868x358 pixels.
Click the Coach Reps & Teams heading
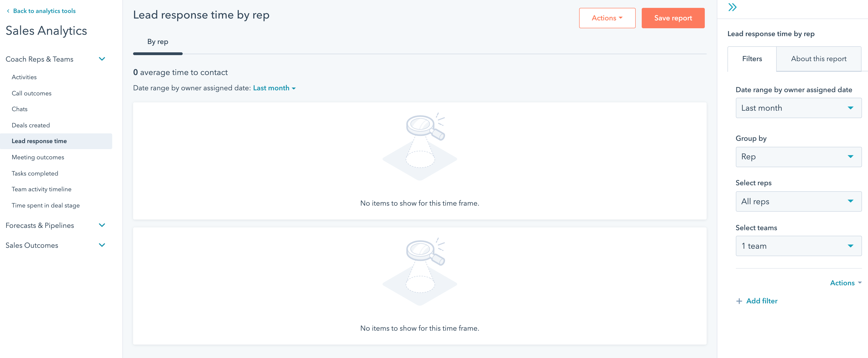[x=39, y=59]
